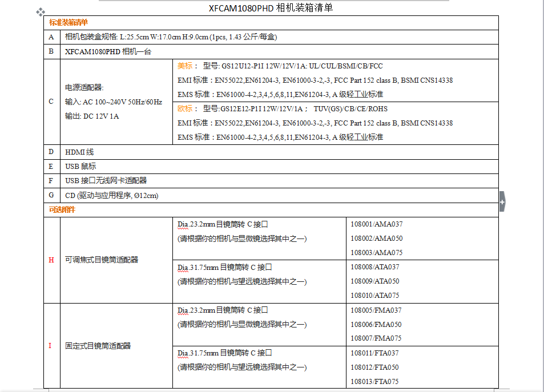Click the row letter G cell
Screen dimensions: 544x392
pos(51,195)
